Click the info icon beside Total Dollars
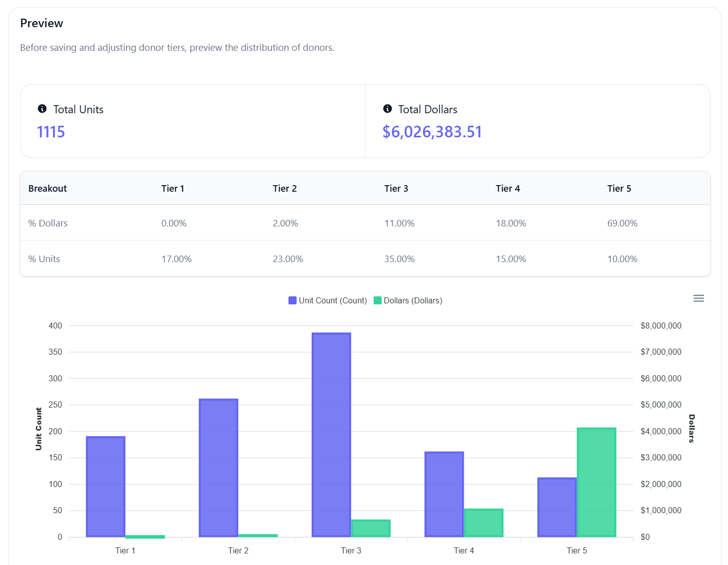 click(388, 109)
